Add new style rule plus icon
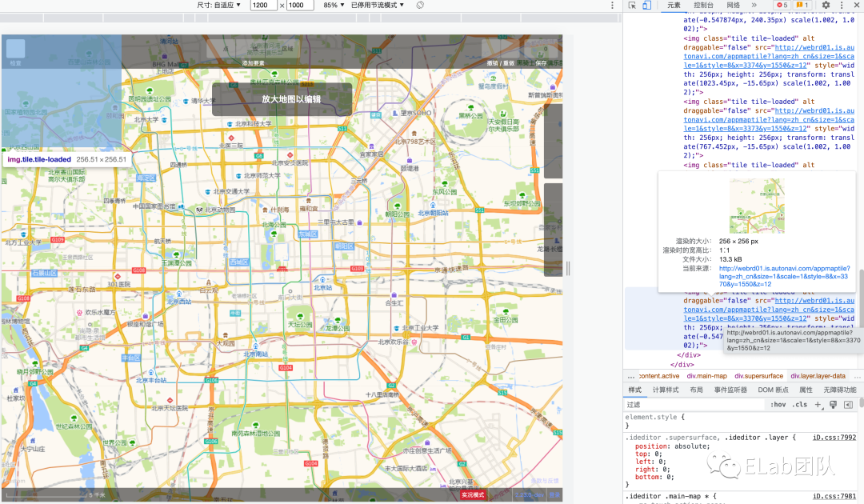 [818, 404]
